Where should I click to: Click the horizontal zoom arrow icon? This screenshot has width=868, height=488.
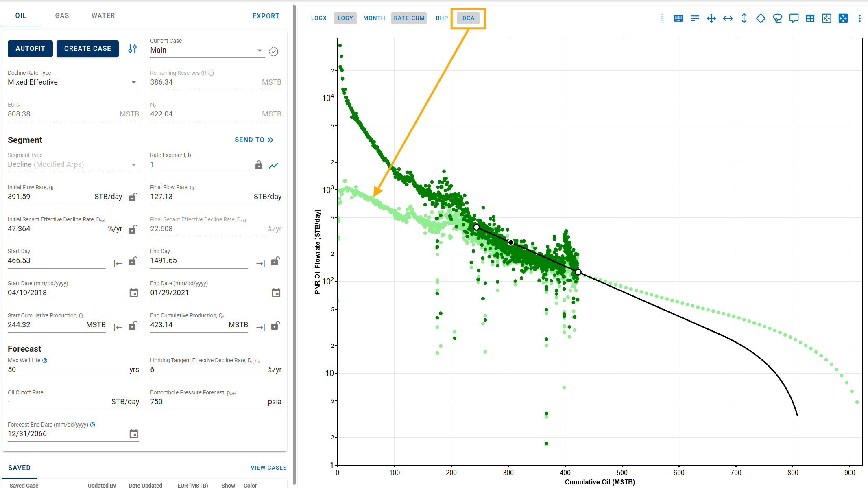tap(728, 18)
